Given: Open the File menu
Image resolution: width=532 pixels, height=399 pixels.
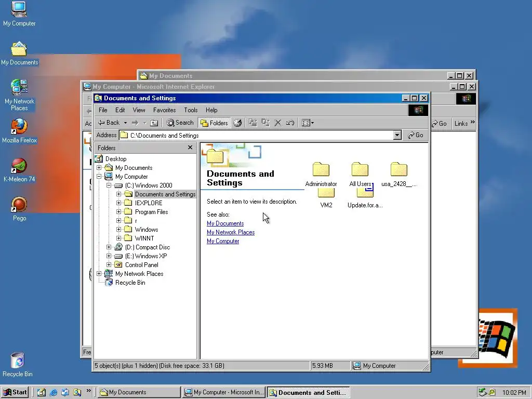Looking at the screenshot, I should point(103,110).
